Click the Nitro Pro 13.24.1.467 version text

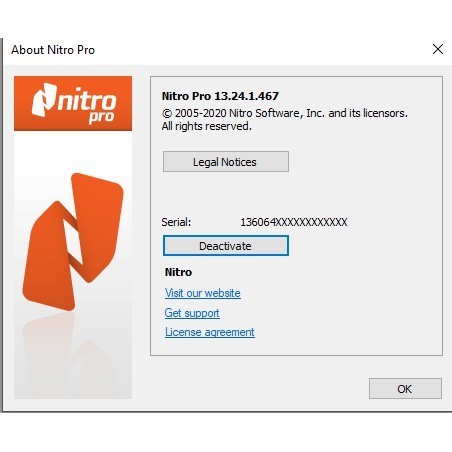(x=220, y=96)
